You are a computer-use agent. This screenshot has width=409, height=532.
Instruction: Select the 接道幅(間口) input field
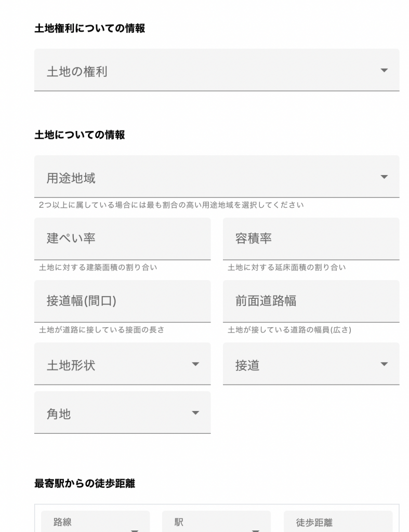[122, 301]
